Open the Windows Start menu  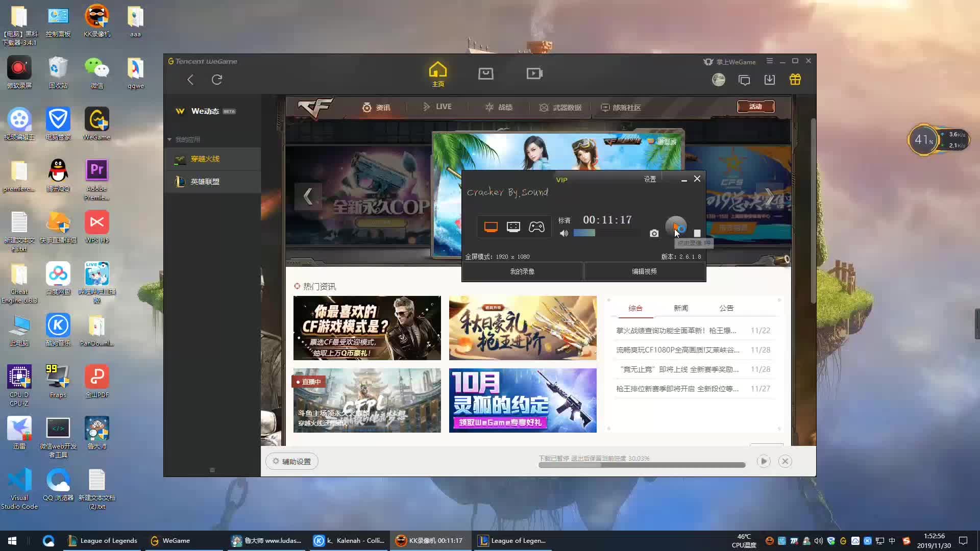coord(12,541)
